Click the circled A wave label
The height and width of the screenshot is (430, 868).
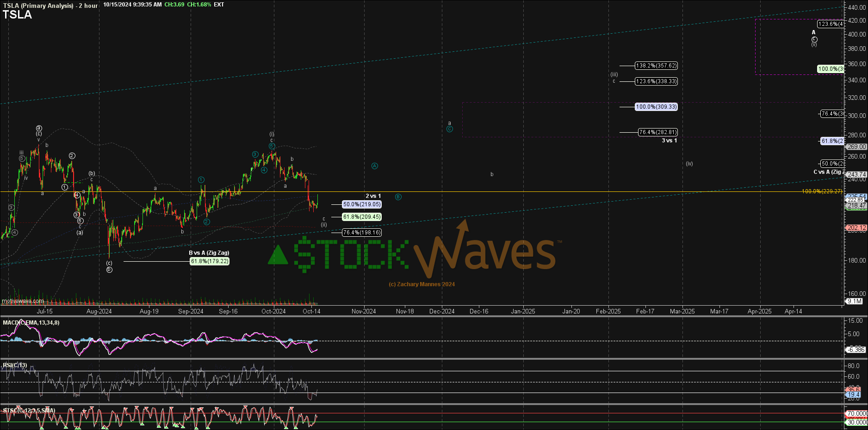[375, 166]
